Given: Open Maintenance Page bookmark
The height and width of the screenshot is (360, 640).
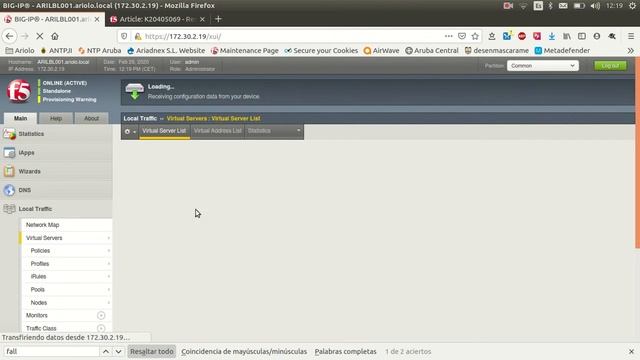Looking at the screenshot, I should pyautogui.click(x=244, y=51).
